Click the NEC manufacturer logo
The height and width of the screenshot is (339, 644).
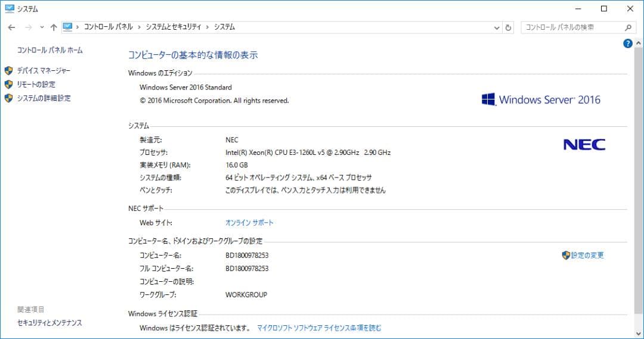(584, 144)
